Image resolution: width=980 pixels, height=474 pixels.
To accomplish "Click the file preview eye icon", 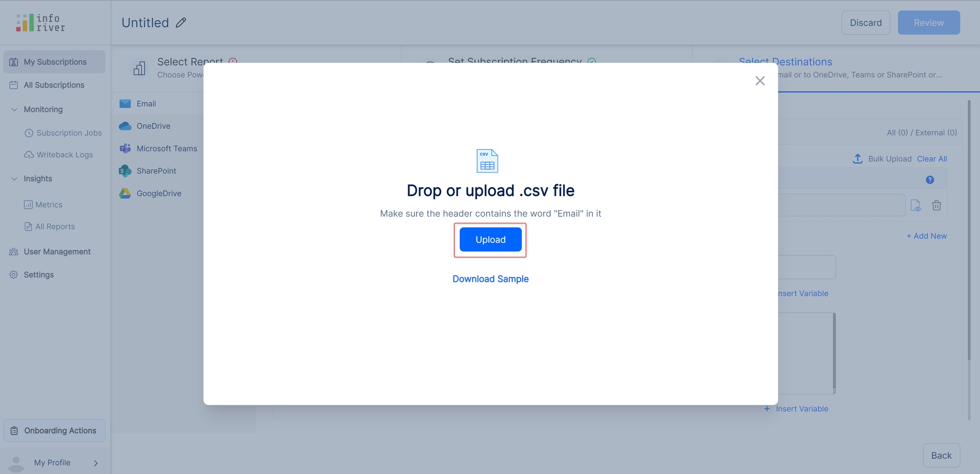I will pyautogui.click(x=915, y=206).
